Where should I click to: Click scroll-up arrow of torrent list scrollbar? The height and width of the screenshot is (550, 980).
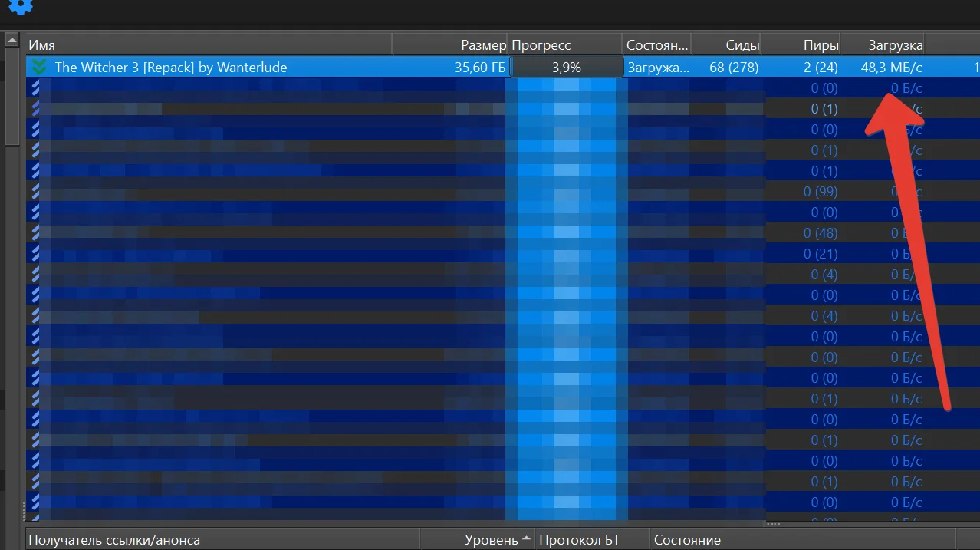pyautogui.click(x=12, y=39)
